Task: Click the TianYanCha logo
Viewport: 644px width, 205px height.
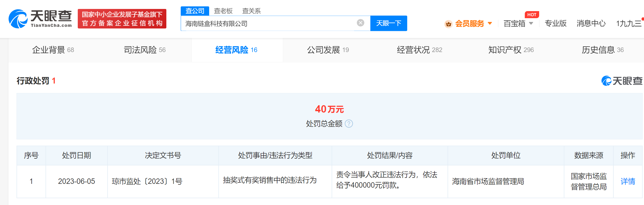Action: 40,19
